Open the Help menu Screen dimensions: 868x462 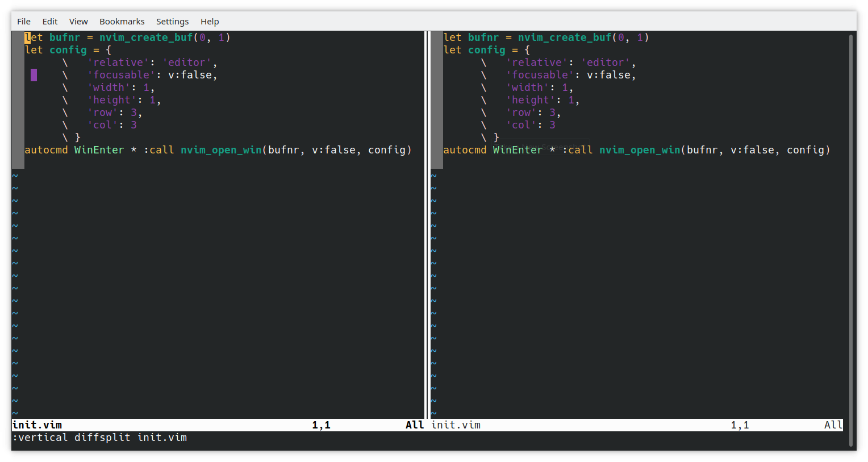point(210,21)
